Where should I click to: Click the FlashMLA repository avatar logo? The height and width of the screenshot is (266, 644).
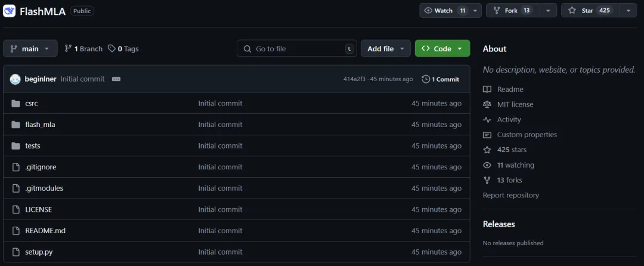9,11
